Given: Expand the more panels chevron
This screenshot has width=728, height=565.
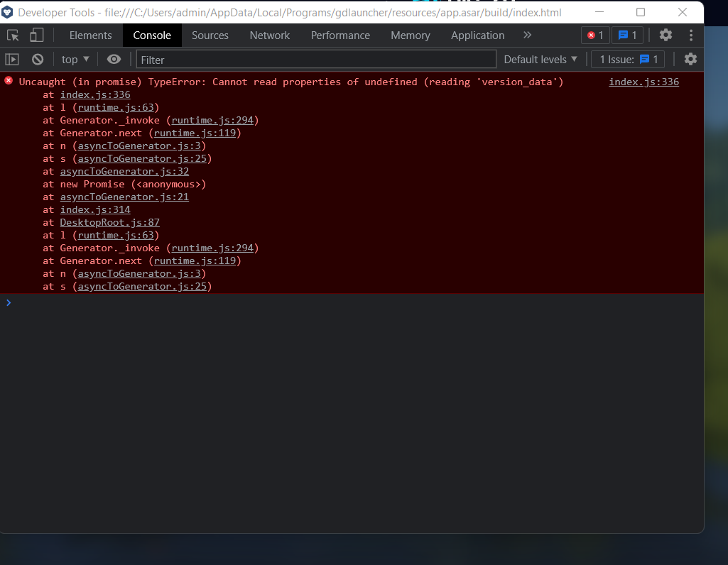Looking at the screenshot, I should [527, 34].
